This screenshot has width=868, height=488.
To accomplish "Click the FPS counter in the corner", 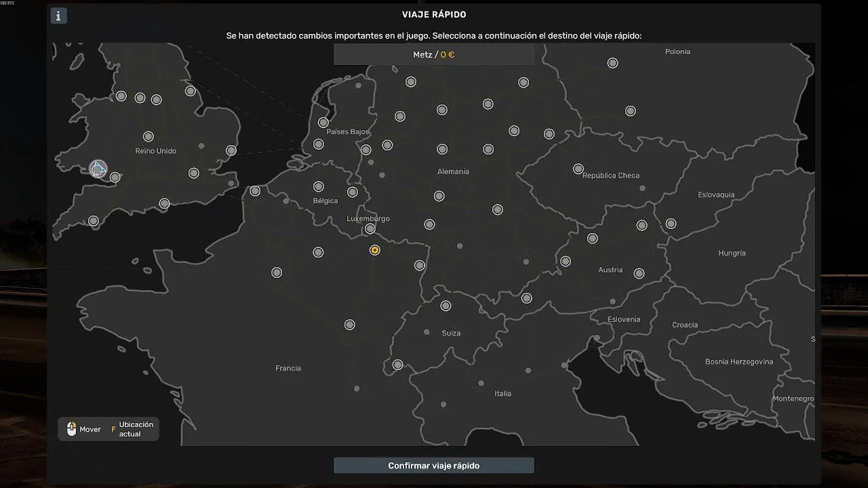I will tap(7, 3).
